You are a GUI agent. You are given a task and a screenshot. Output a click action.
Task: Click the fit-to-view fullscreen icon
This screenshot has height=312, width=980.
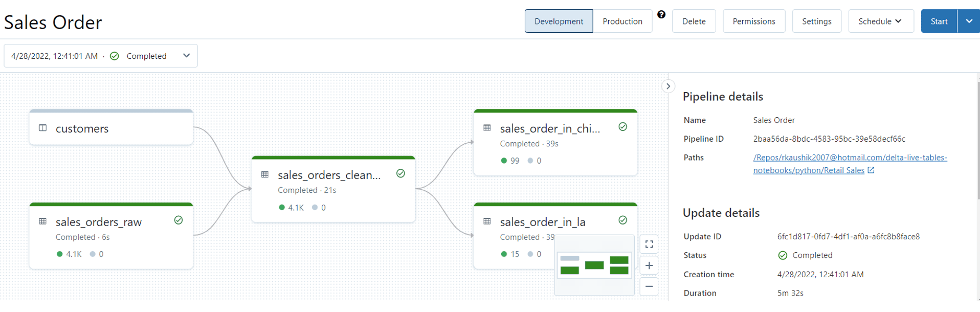(649, 244)
